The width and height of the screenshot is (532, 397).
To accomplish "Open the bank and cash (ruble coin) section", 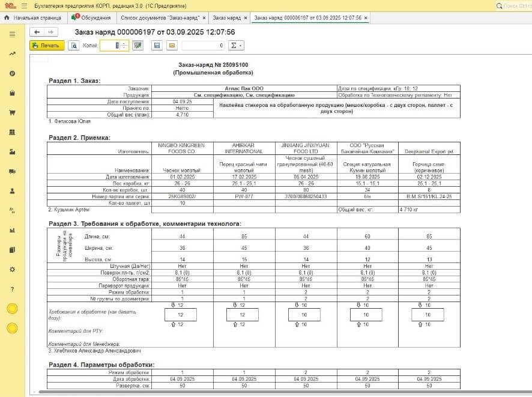I will pos(12,73).
